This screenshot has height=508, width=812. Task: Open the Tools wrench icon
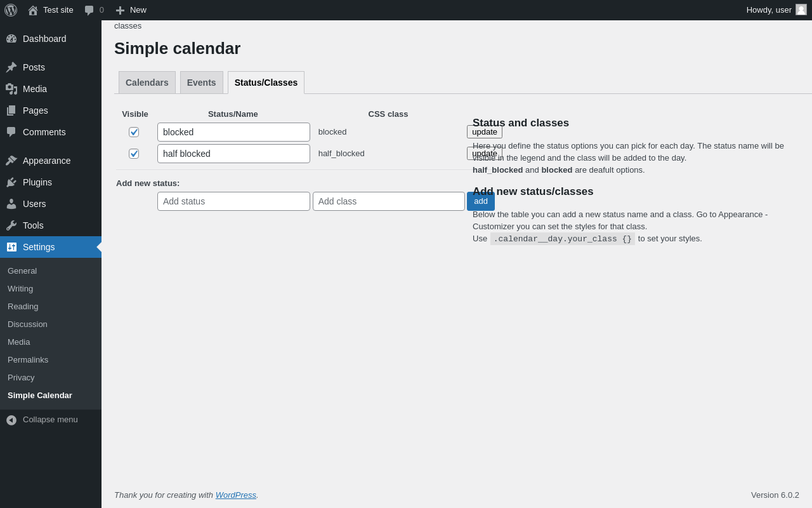coord(11,225)
